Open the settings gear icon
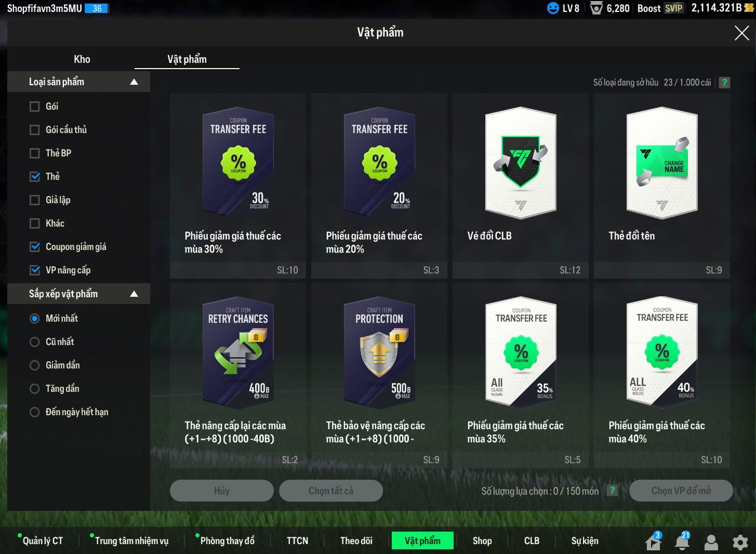Screen dimensions: 756x554 (x=740, y=542)
